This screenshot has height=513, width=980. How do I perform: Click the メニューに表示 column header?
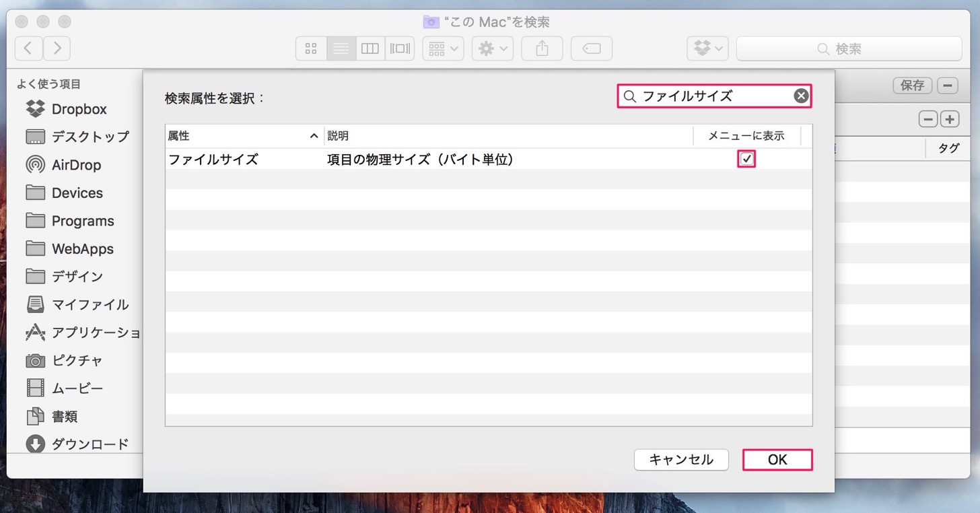pyautogui.click(x=746, y=136)
